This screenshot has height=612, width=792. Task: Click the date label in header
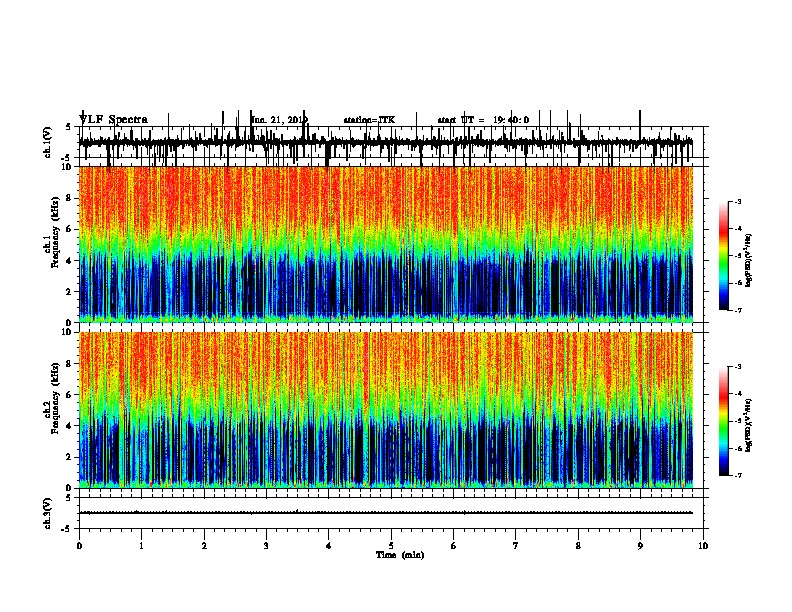pyautogui.click(x=279, y=120)
